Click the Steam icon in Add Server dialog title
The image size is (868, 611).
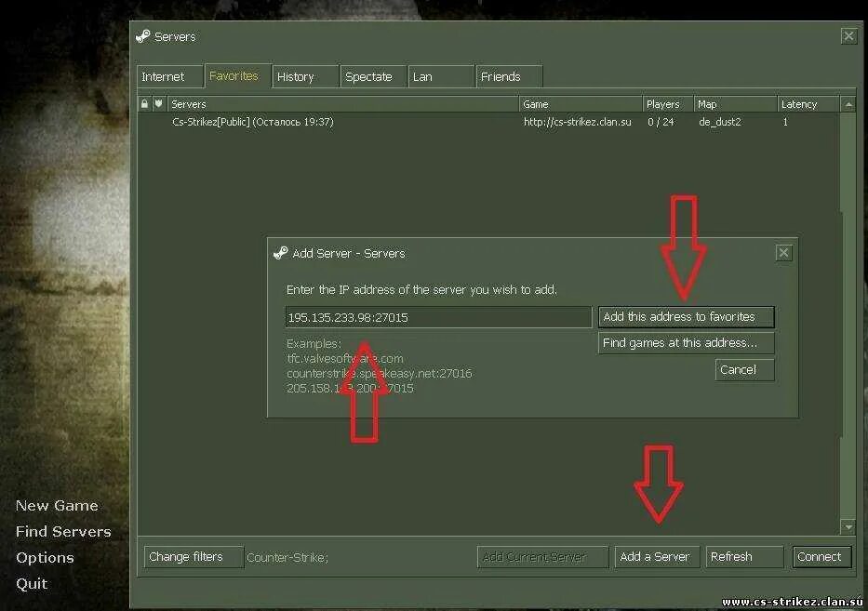point(281,253)
